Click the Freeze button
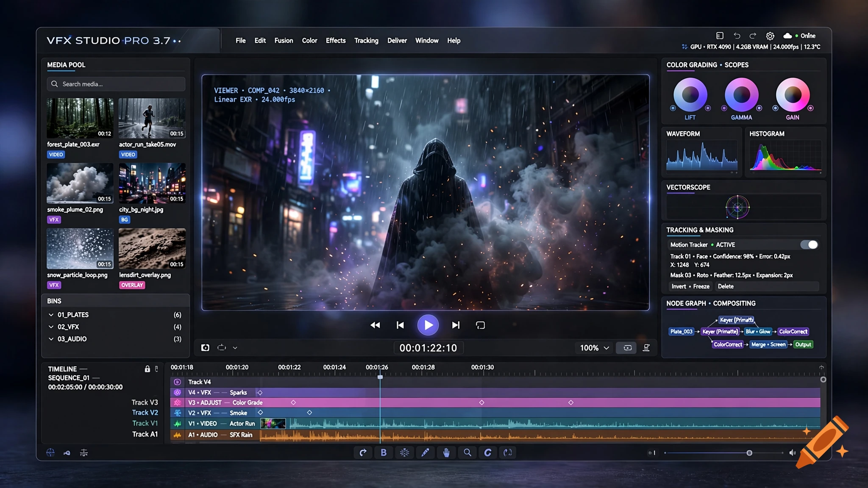The height and width of the screenshot is (488, 868). (701, 286)
